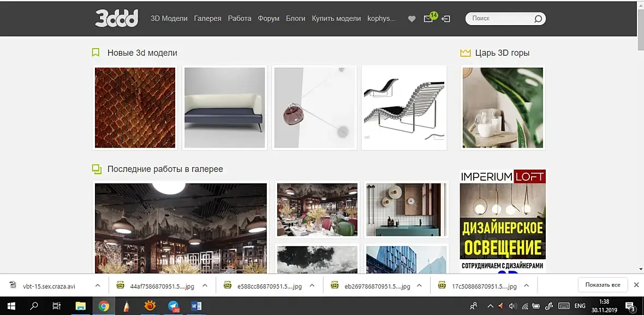This screenshot has height=315, width=644.
Task: Open the 17c50886870951 jpg downloaded file
Action: (x=484, y=286)
